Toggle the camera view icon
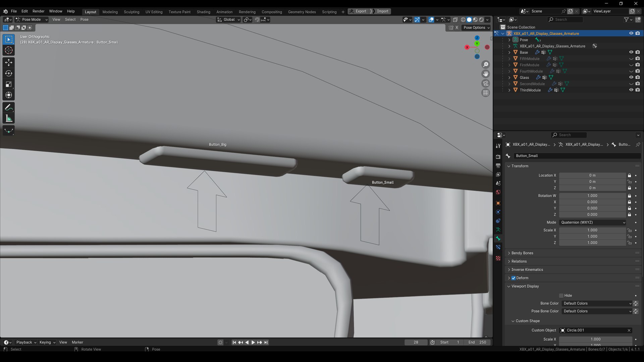 click(486, 83)
